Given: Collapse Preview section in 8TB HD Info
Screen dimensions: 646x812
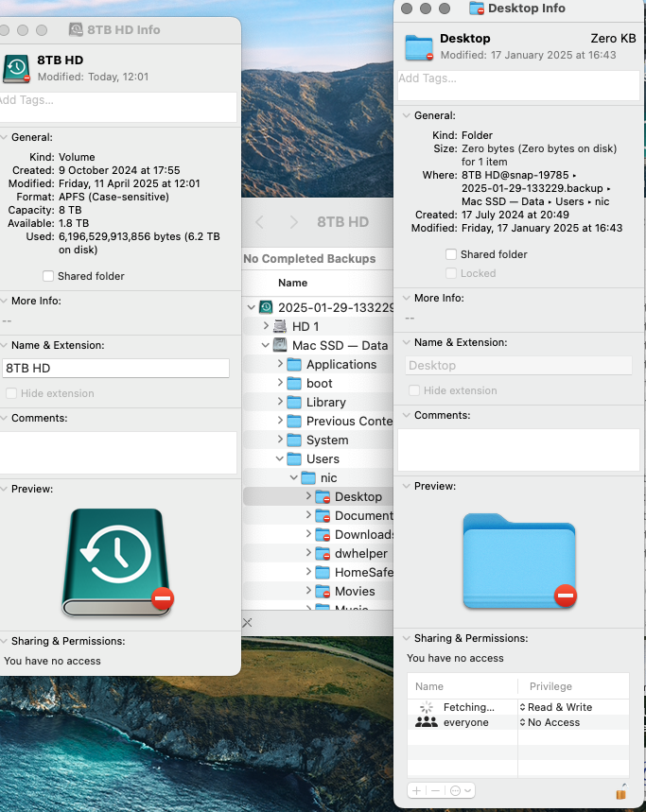Looking at the screenshot, I should click(x=4, y=489).
